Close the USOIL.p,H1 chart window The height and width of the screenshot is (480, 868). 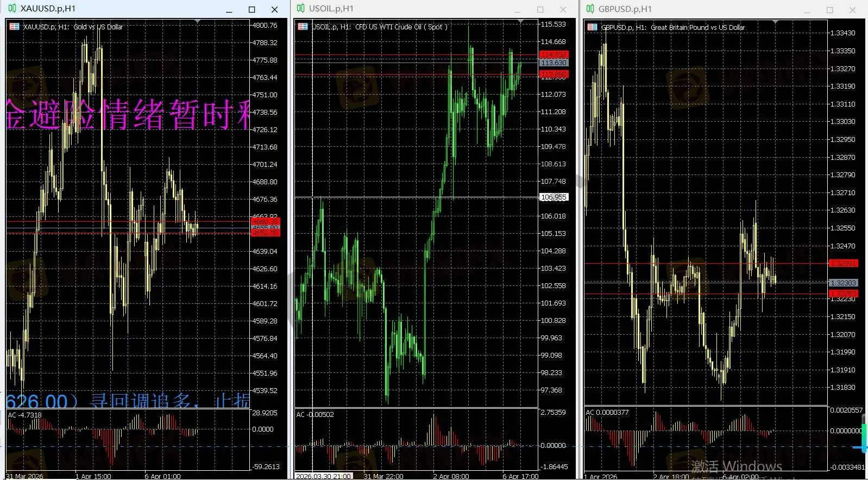pos(563,9)
